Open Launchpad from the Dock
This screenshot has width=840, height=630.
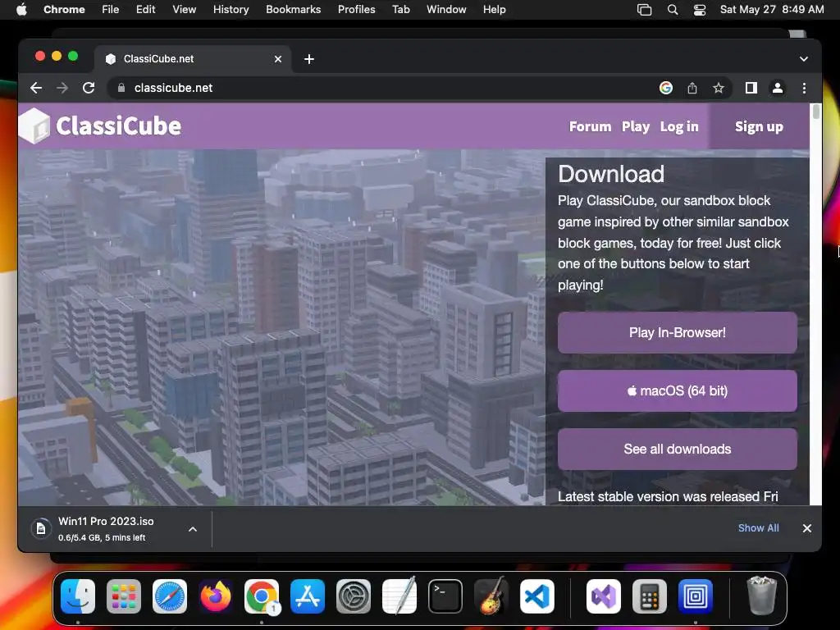[x=124, y=596]
